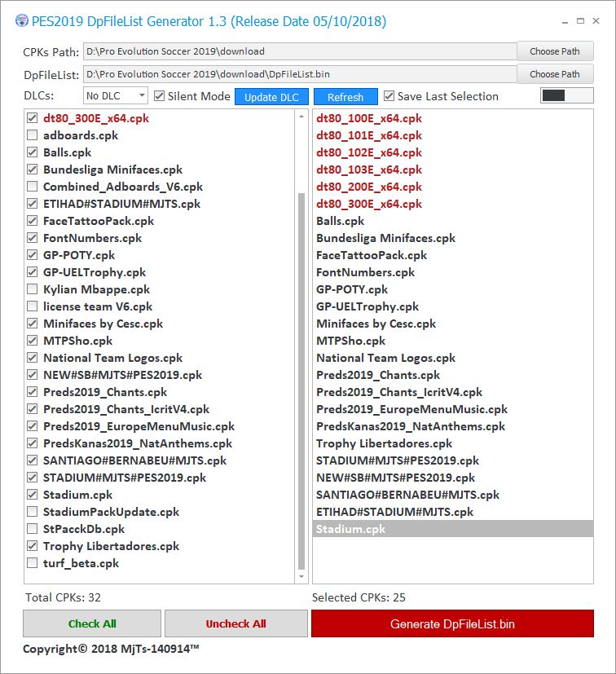Click the Check All button
The height and width of the screenshot is (674, 616).
92,623
